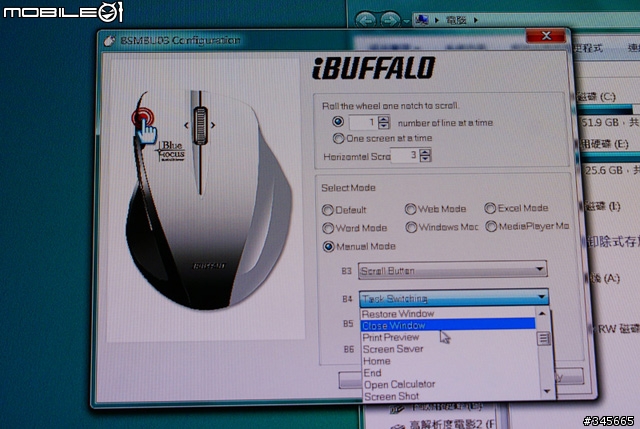This screenshot has height=429, width=640.
Task: Select Web Mode radio button
Action: tap(410, 209)
